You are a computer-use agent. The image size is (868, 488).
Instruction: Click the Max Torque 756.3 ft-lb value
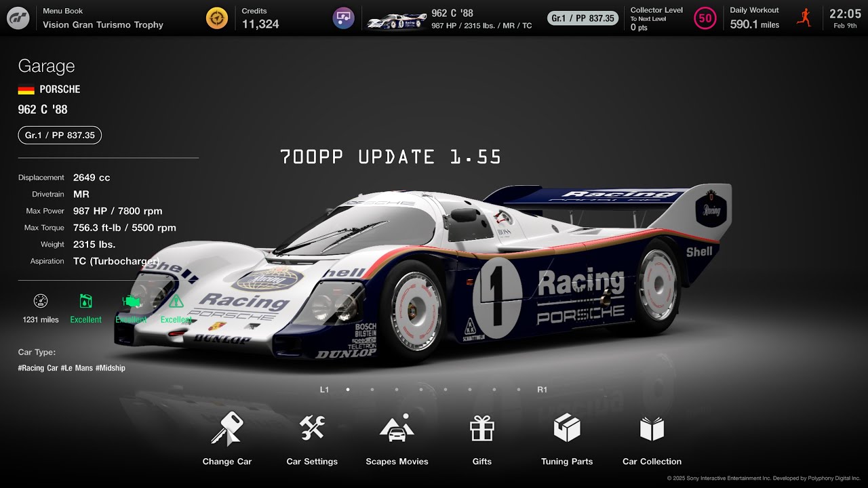pos(125,228)
